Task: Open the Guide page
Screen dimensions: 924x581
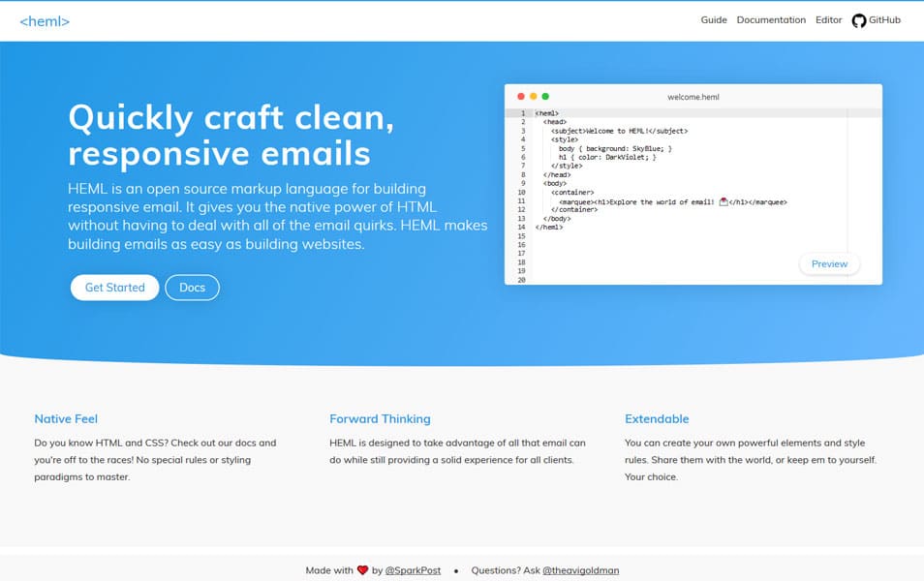Action: [714, 20]
